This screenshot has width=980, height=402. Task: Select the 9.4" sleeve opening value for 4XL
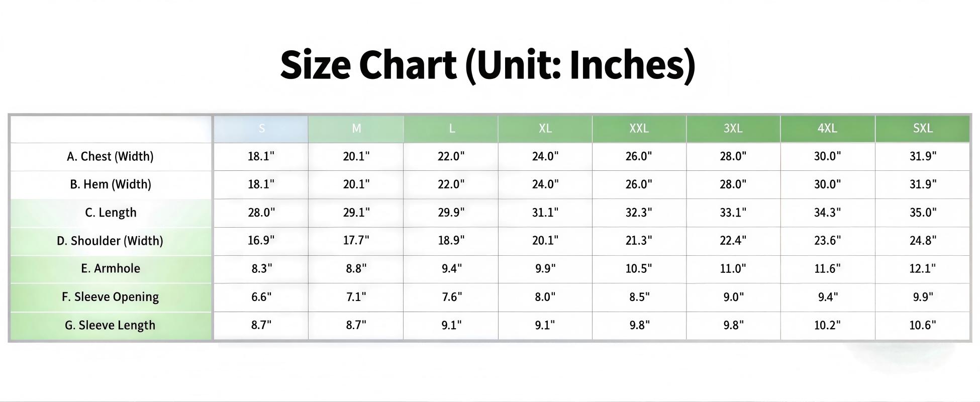(x=827, y=297)
